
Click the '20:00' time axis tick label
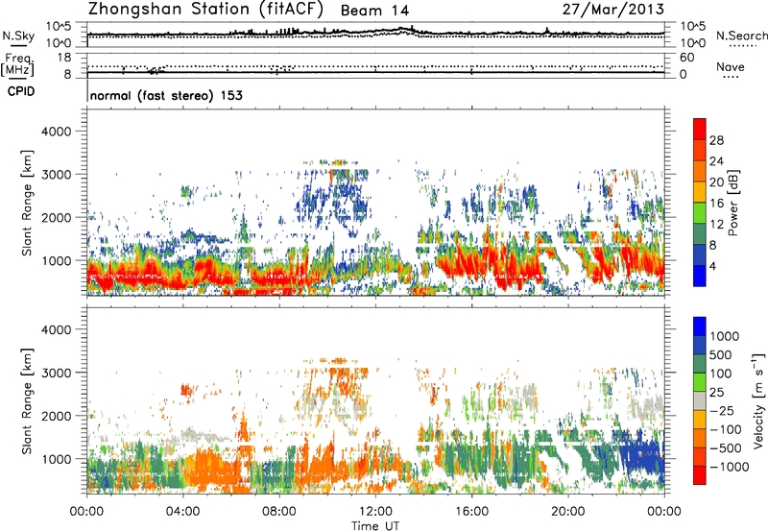[567, 512]
